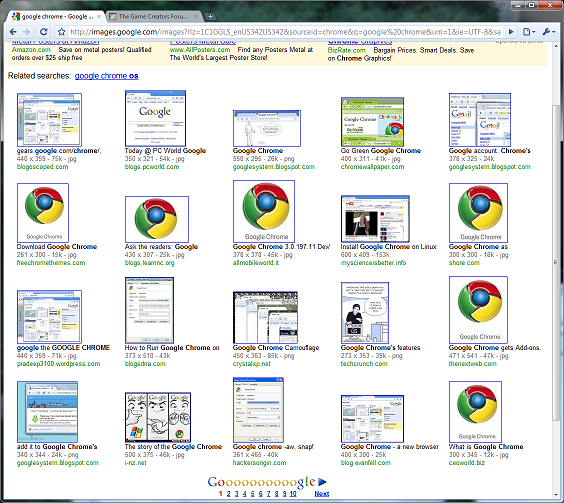Go to results page 2
Viewport: 564px width, 503px height.
[x=228, y=494]
